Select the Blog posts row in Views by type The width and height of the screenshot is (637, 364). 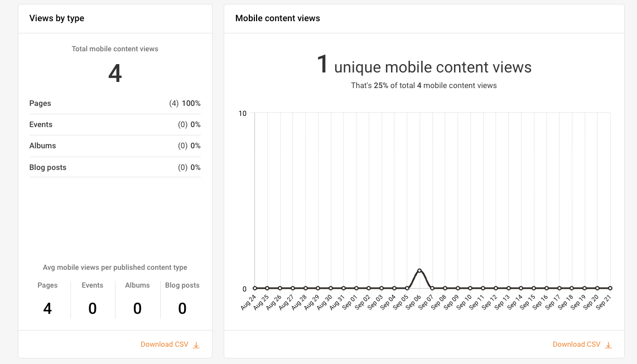(x=114, y=167)
